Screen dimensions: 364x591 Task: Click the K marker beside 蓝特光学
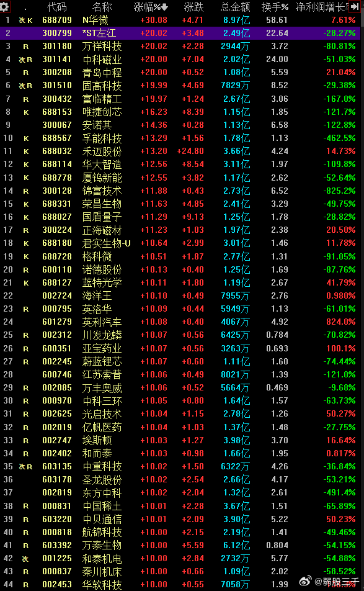click(26, 282)
